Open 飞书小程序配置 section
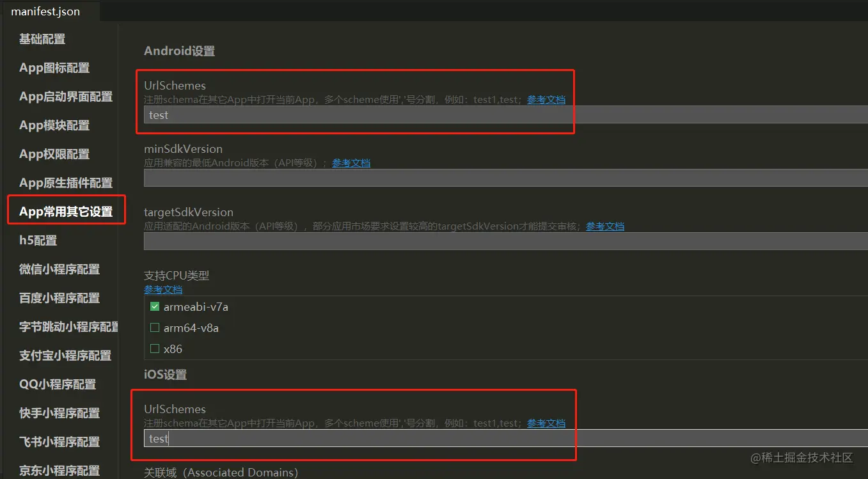Viewport: 868px width, 479px height. [59, 442]
